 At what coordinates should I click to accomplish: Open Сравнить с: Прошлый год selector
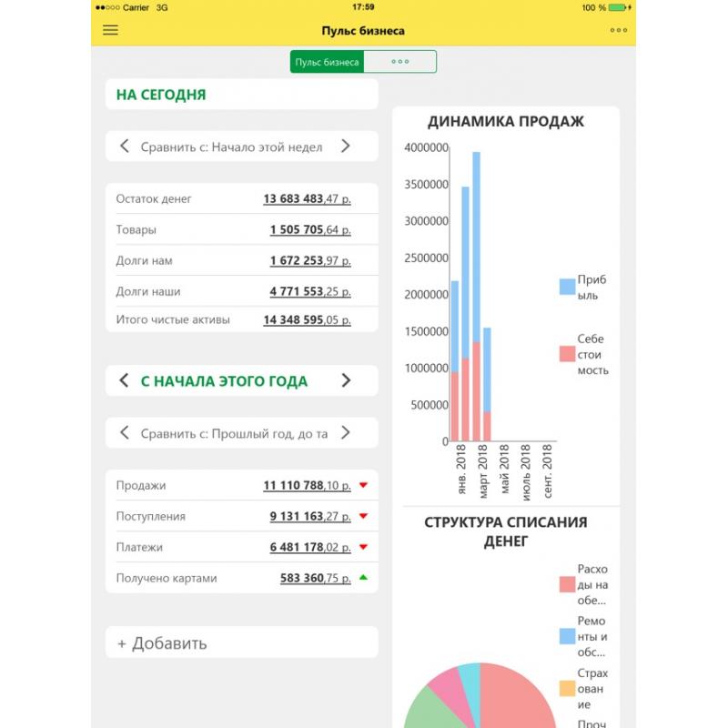tap(234, 434)
